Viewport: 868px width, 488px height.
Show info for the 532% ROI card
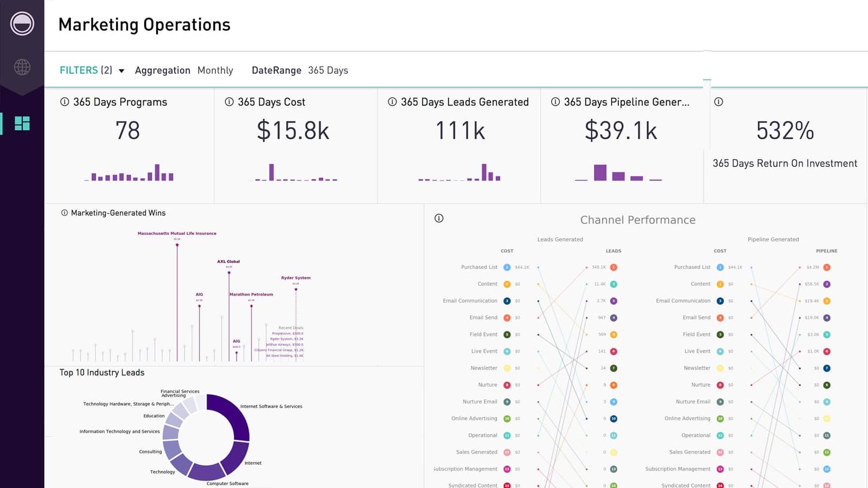coord(719,102)
